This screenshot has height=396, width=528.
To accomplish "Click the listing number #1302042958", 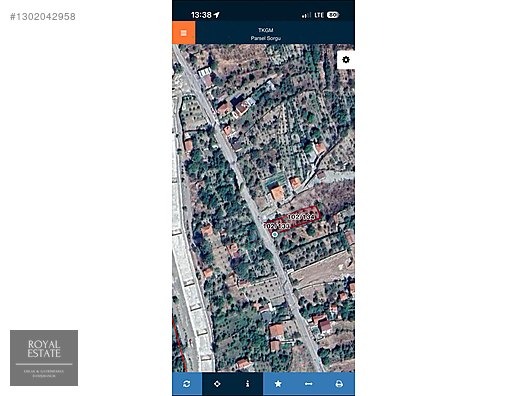I will coord(43,16).
